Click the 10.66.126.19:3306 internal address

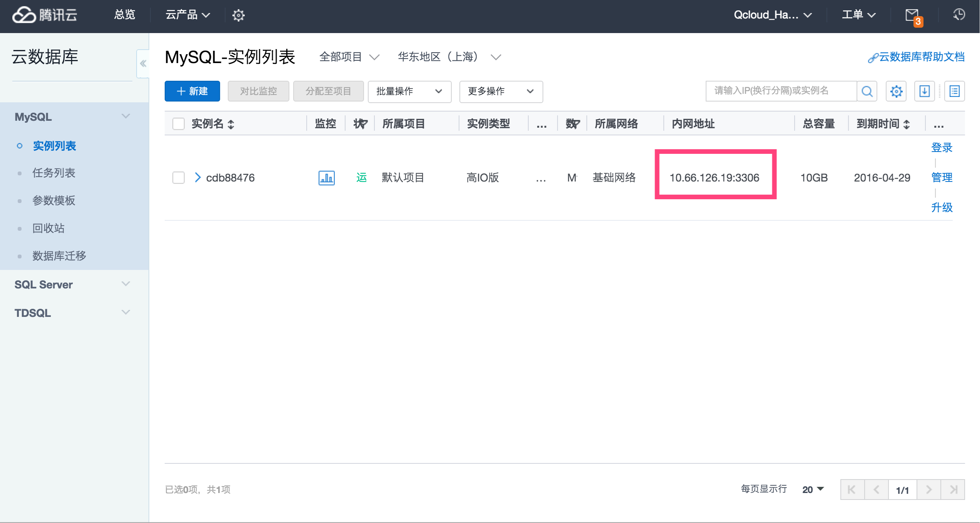click(715, 178)
